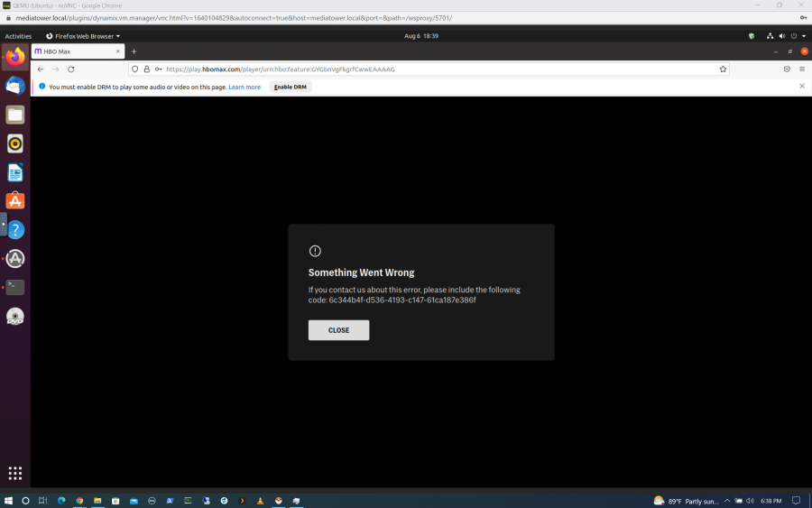This screenshot has height=508, width=812.
Task: Close the HBO Max tab
Action: point(117,51)
